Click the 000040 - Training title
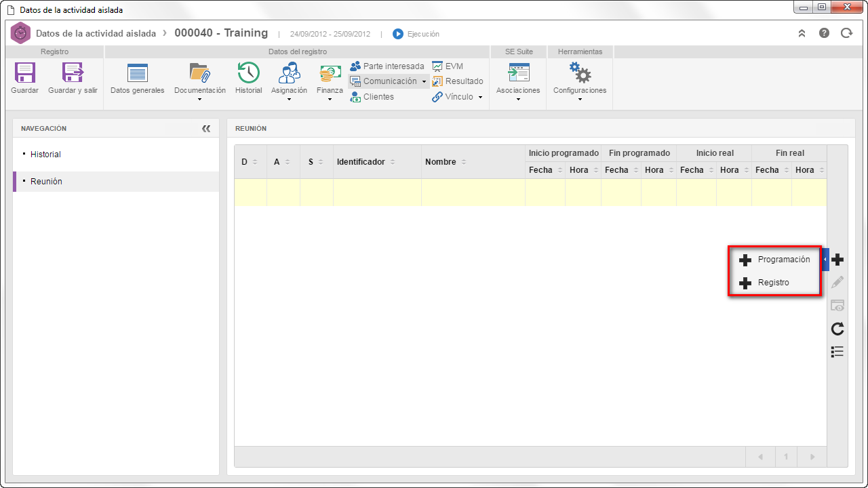The image size is (868, 488). click(221, 33)
